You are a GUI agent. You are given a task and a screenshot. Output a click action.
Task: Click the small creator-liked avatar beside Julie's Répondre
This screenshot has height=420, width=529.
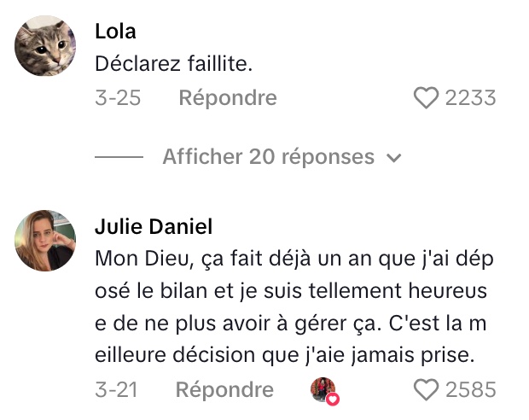[x=323, y=390]
